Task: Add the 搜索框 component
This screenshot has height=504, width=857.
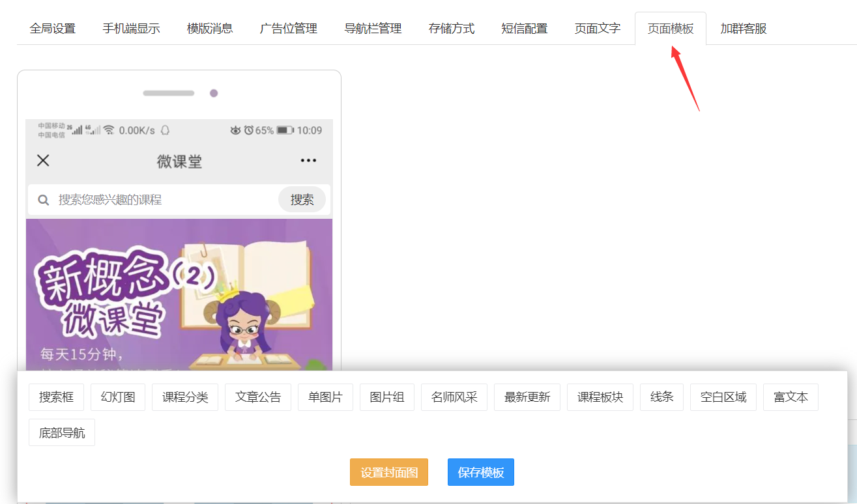Action: (56, 397)
